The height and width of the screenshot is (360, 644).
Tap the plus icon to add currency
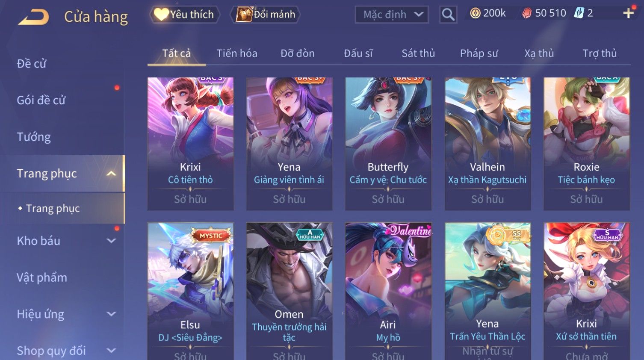[628, 13]
